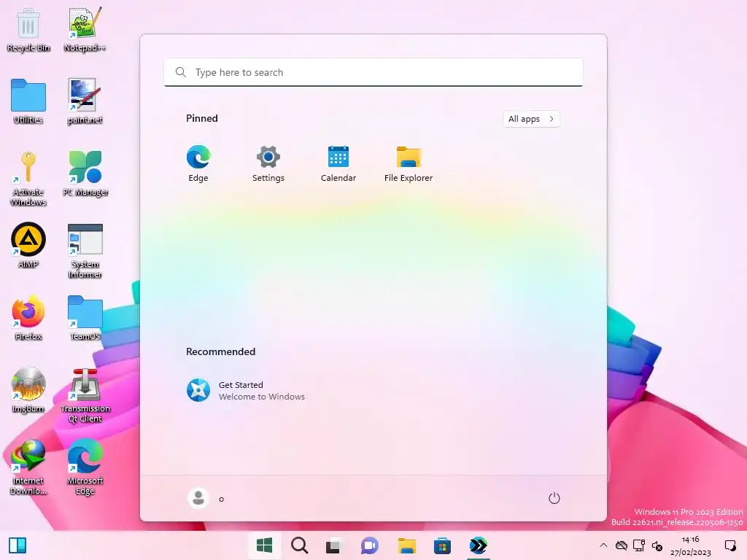
Task: Click the Type here to search field
Action: click(373, 72)
